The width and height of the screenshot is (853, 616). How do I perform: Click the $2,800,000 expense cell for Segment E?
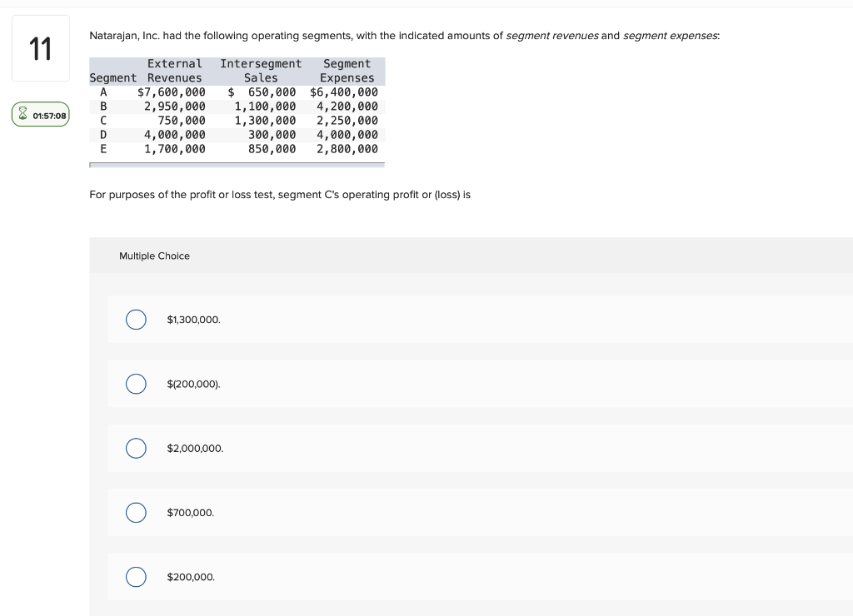click(347, 148)
